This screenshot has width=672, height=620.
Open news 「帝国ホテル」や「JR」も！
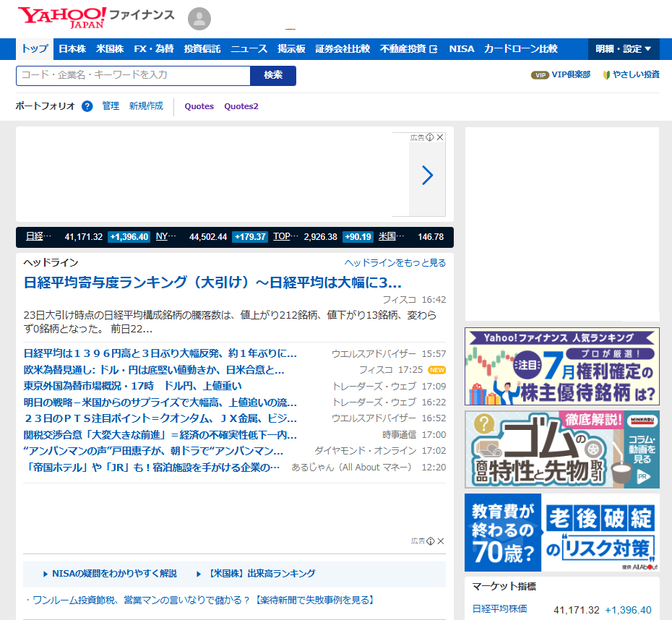[x=152, y=467]
